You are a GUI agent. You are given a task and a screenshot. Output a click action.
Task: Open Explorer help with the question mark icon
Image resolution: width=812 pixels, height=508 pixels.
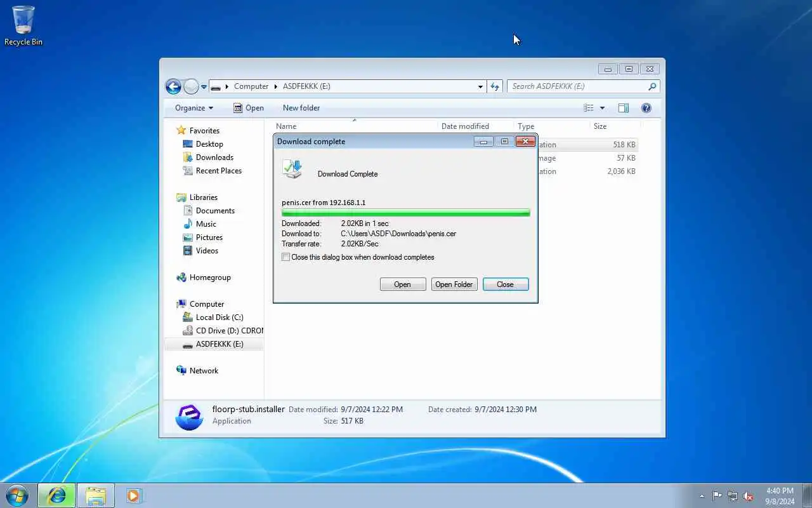pos(646,108)
